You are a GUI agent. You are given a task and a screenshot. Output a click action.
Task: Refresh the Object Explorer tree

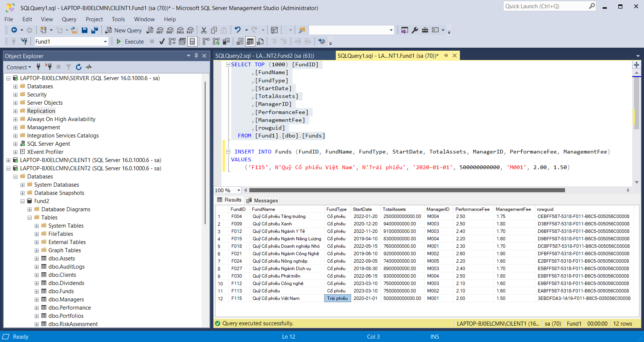78,67
